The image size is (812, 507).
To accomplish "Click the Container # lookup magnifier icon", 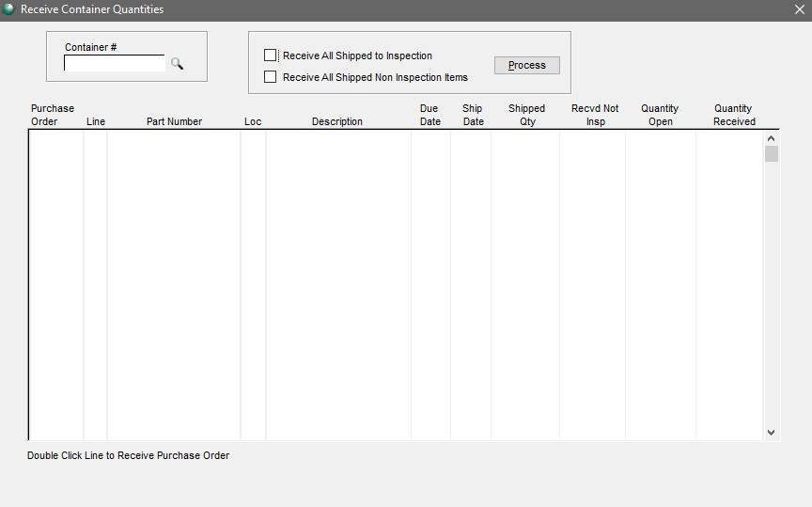I will coord(177,64).
